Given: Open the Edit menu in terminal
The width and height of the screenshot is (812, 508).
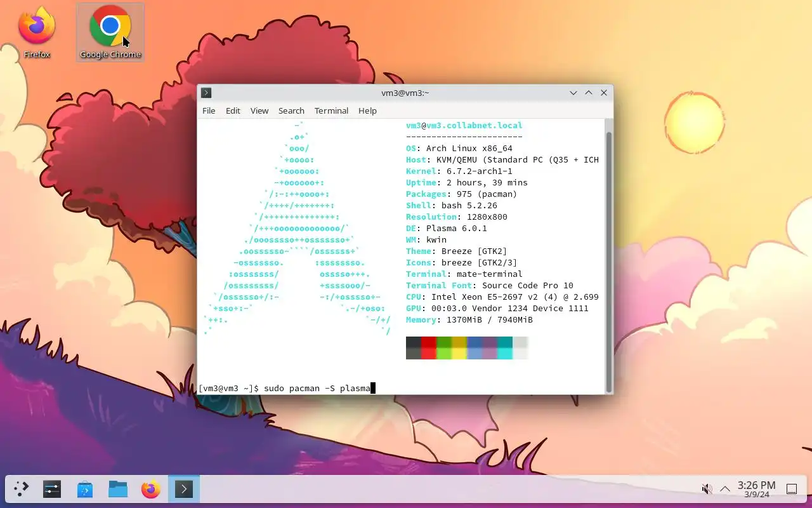Looking at the screenshot, I should (x=233, y=110).
